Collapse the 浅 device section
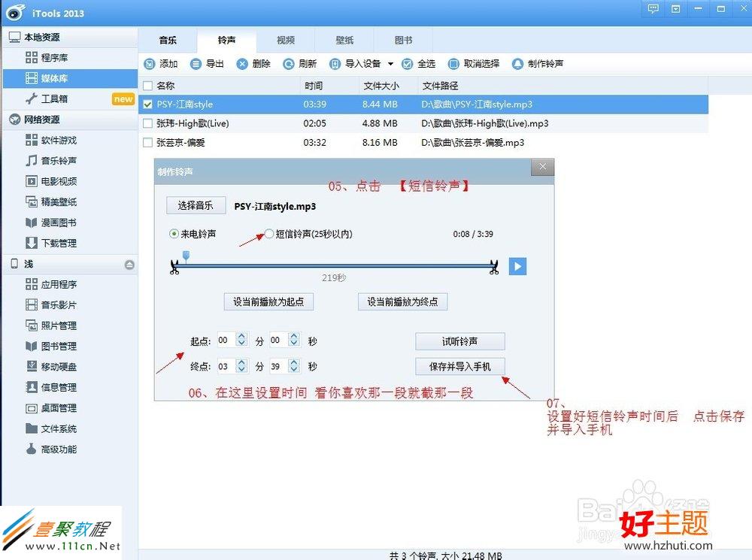Screen dimensions: 752x560 129,265
